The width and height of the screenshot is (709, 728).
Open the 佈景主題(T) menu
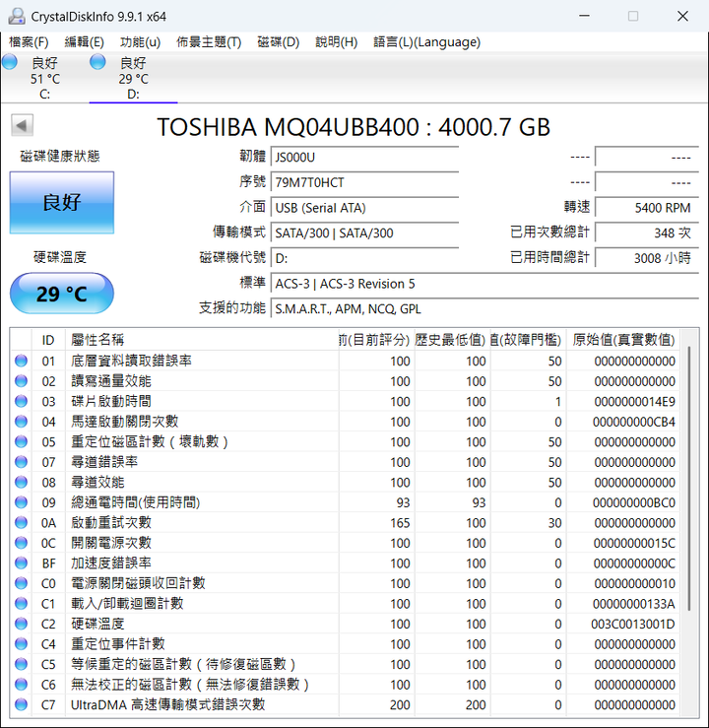[x=209, y=42]
